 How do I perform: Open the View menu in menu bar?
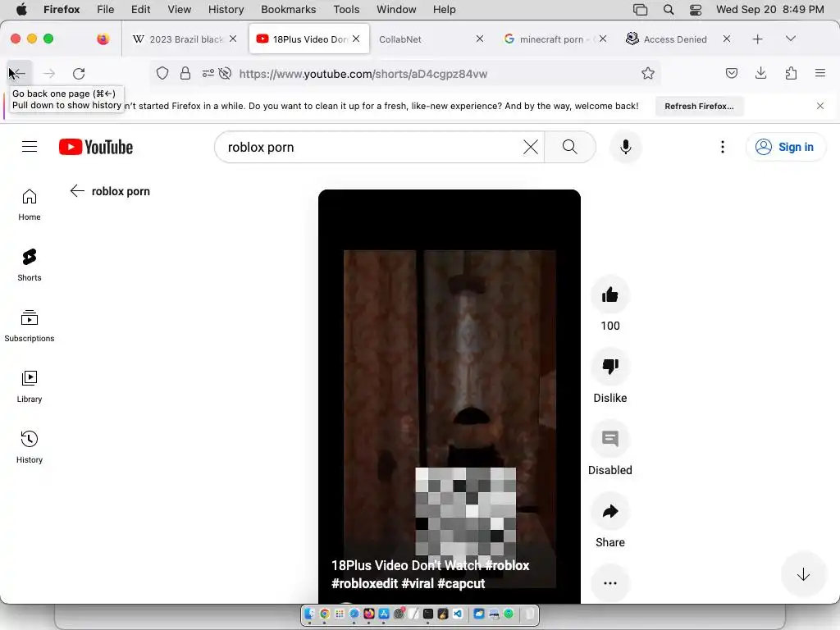(x=179, y=9)
